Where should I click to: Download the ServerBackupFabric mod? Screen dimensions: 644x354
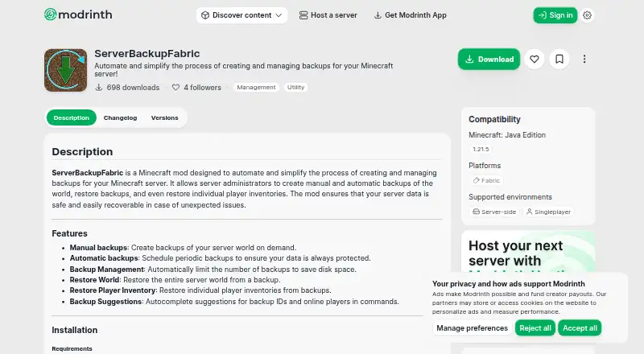[x=489, y=60]
